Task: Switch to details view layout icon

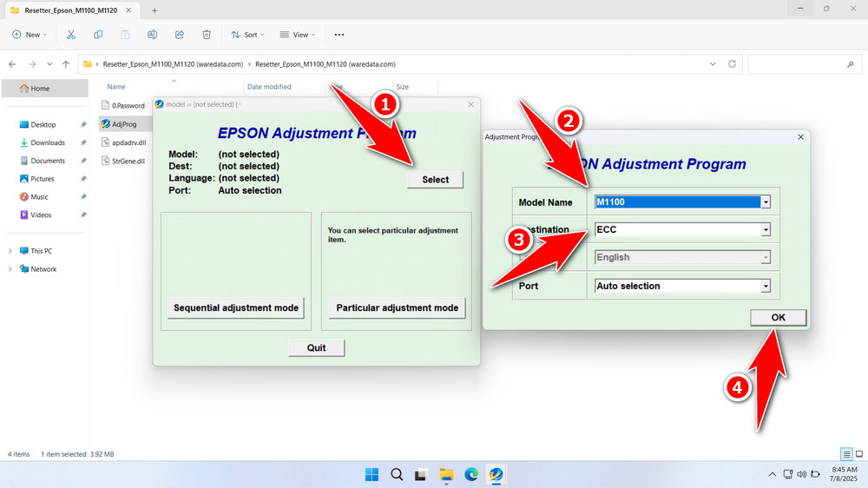Action: click(846, 454)
